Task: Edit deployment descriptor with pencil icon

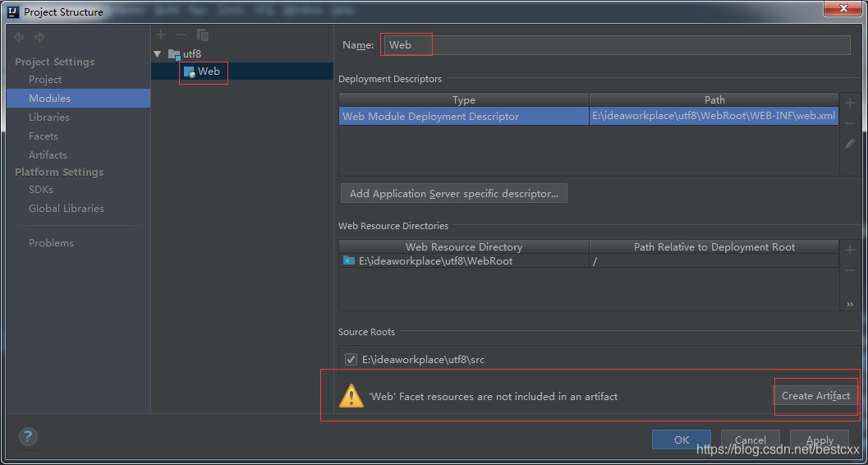Action: 850,144
